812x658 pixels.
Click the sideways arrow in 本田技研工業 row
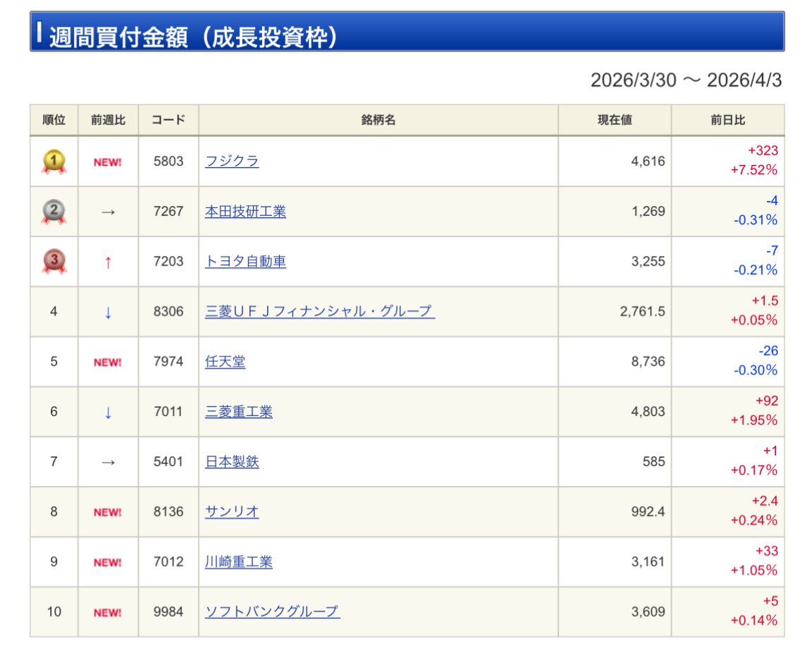click(x=108, y=212)
